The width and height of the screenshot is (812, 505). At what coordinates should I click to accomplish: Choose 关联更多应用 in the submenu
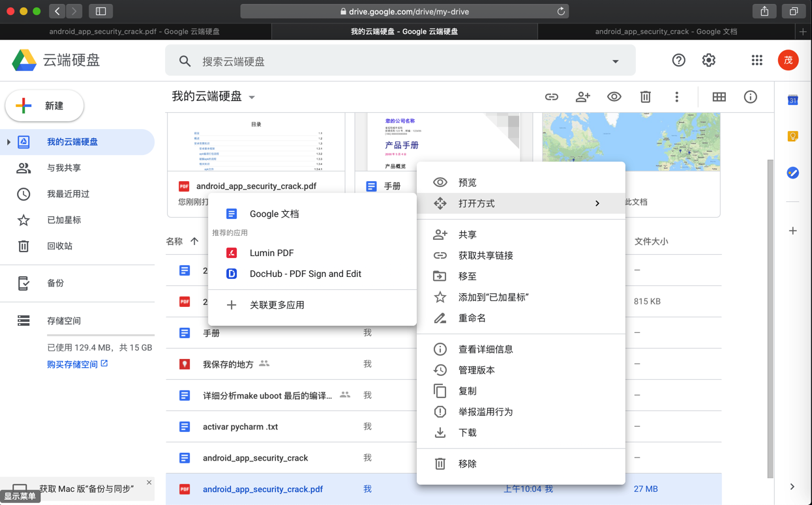[x=312, y=305]
